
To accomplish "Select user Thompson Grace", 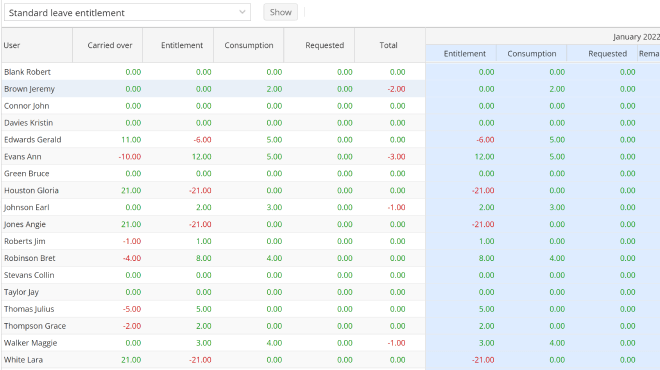I will [x=35, y=326].
